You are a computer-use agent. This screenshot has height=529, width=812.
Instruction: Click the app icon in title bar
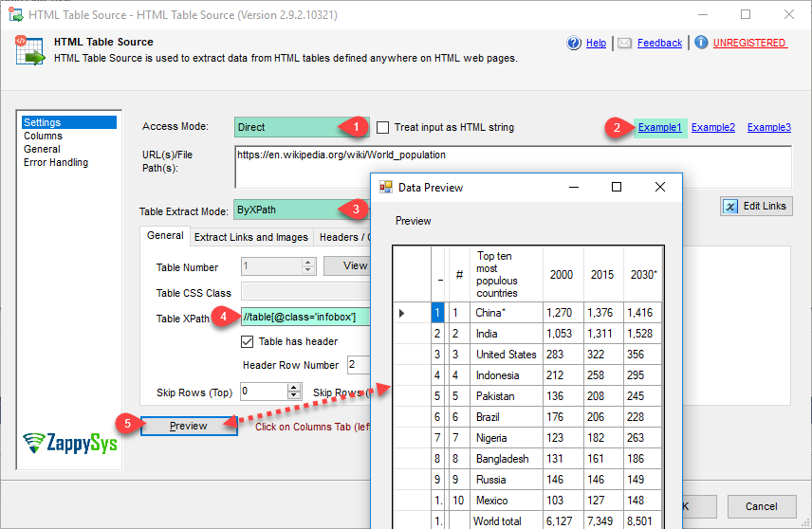pyautogui.click(x=15, y=15)
